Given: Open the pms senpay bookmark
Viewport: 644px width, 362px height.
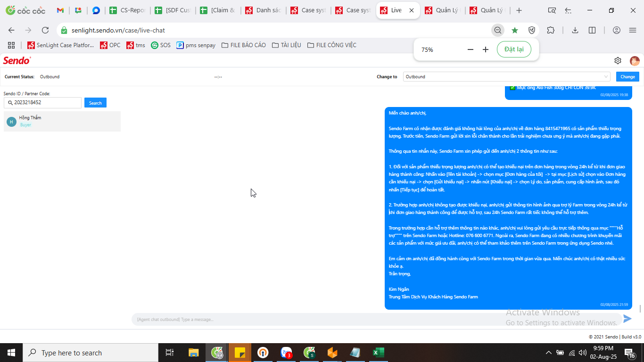Looking at the screenshot, I should click(x=196, y=45).
